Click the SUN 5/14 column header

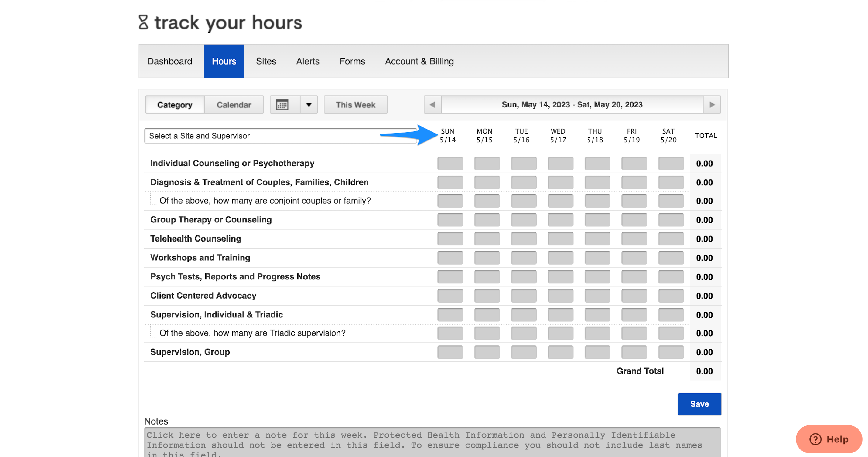pos(447,135)
